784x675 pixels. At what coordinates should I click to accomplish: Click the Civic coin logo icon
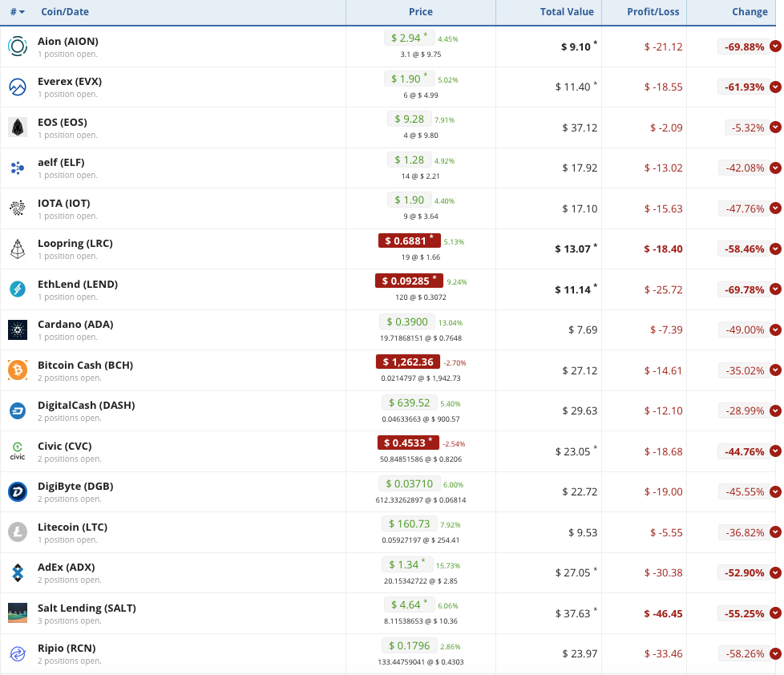click(18, 451)
